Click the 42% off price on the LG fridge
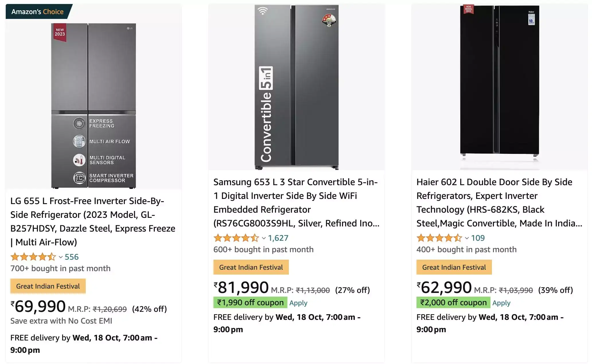Viewport: 592px width, 364px height. 149,309
